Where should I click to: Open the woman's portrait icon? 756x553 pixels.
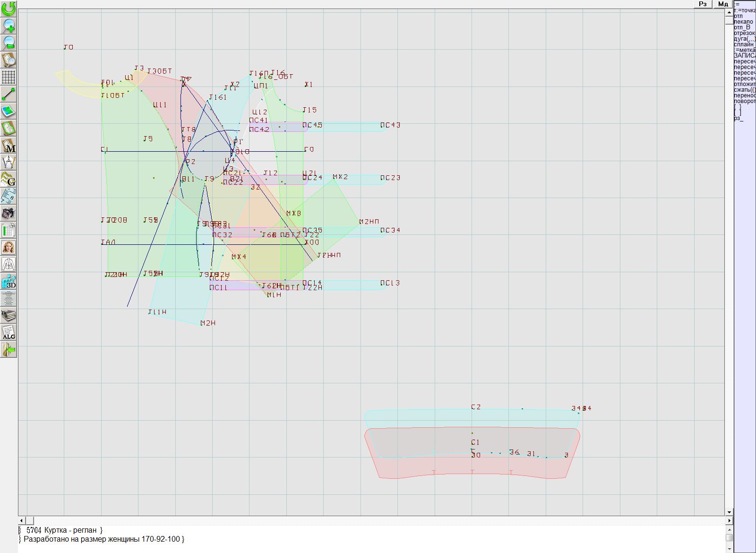9,247
